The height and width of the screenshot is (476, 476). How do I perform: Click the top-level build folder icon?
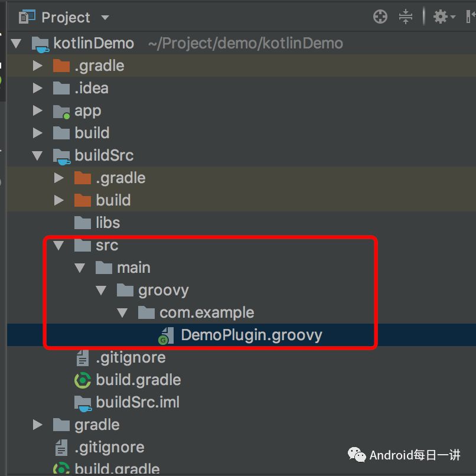(x=61, y=133)
